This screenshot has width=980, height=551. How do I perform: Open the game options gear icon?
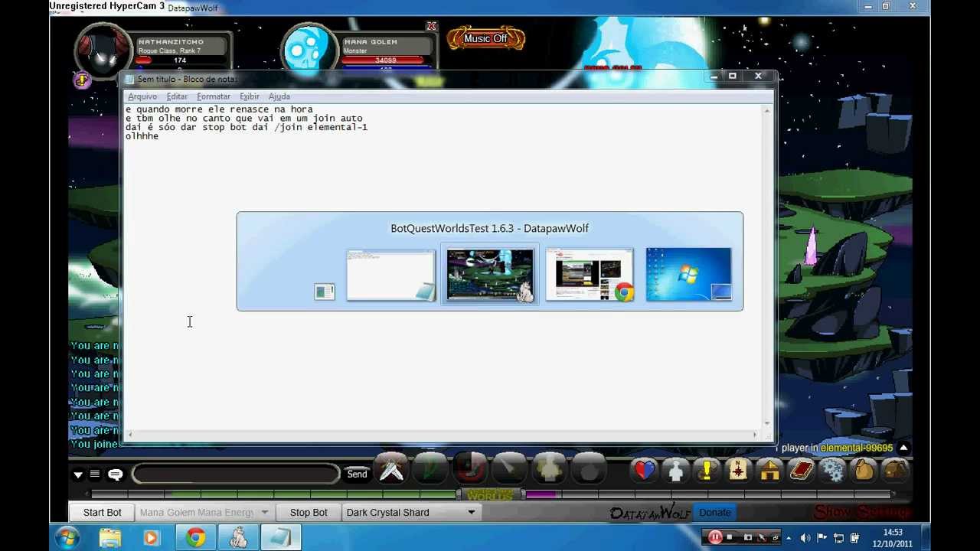[832, 471]
